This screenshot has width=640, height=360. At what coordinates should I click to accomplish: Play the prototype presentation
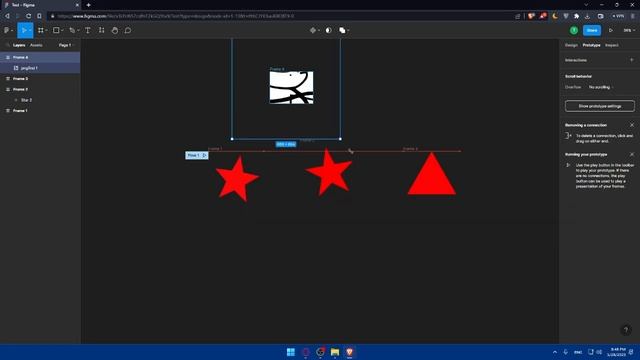[611, 30]
